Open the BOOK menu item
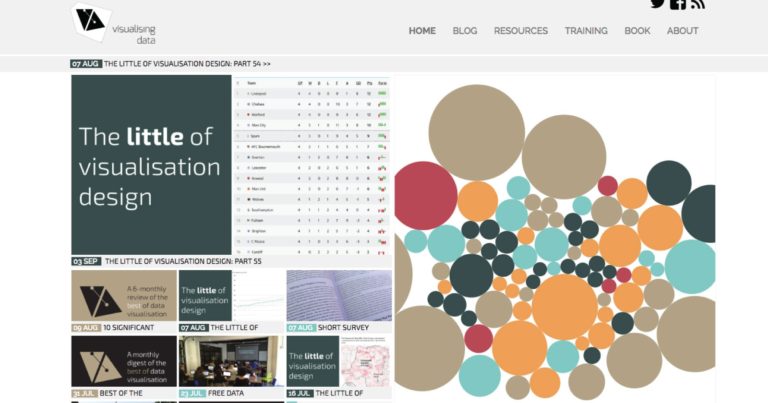 637,31
